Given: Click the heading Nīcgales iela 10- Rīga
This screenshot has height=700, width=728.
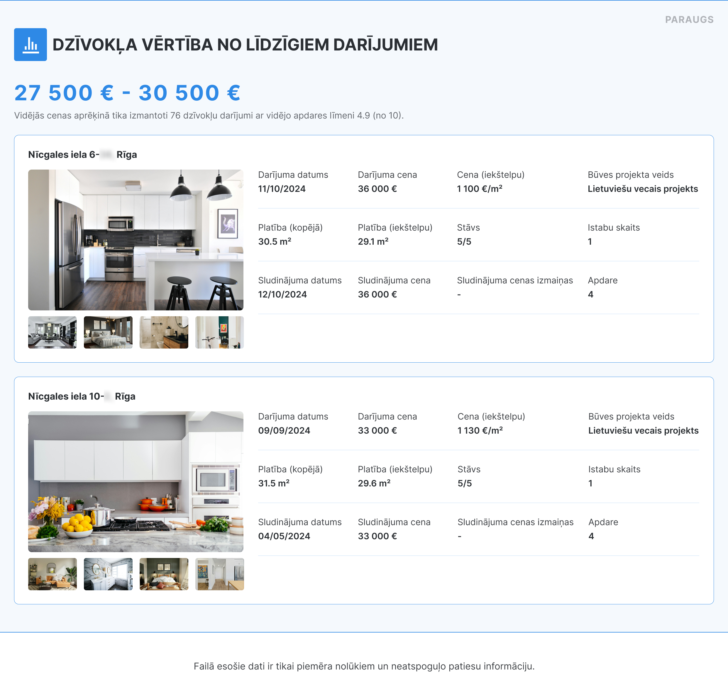Looking at the screenshot, I should 82,396.
